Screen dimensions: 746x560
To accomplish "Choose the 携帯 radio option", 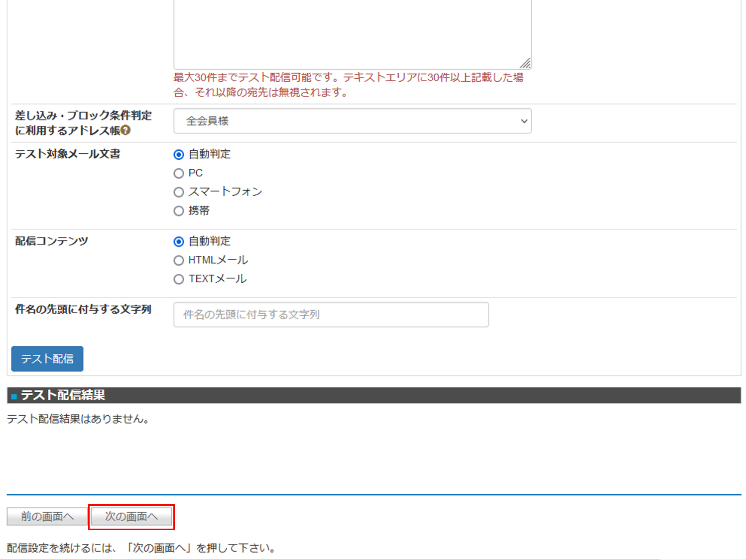I will coord(179,211).
